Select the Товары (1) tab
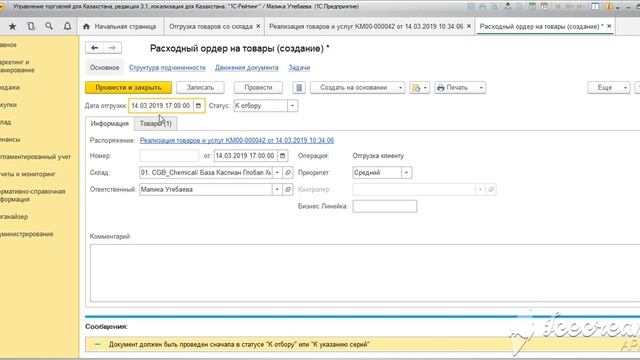Screen dimensions: 640x360 coord(156,124)
